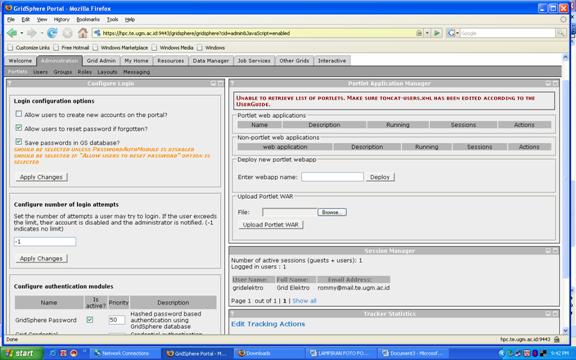Open the Firefox Home page icon
Image resolution: width=576 pixels, height=360 pixels.
(83, 33)
